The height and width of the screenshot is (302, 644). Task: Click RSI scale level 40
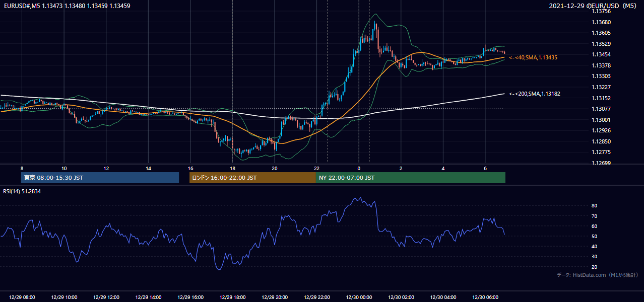click(x=595, y=246)
